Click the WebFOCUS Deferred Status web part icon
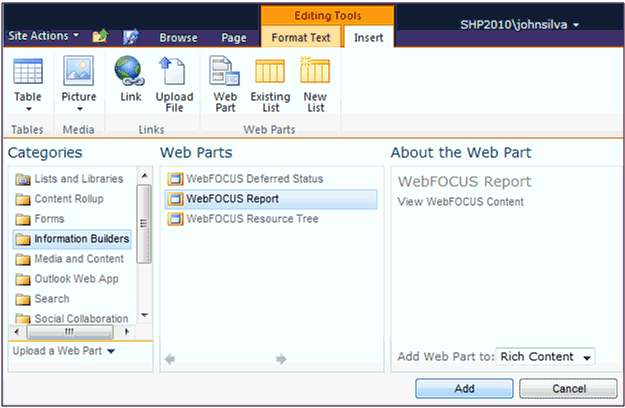 (x=175, y=179)
